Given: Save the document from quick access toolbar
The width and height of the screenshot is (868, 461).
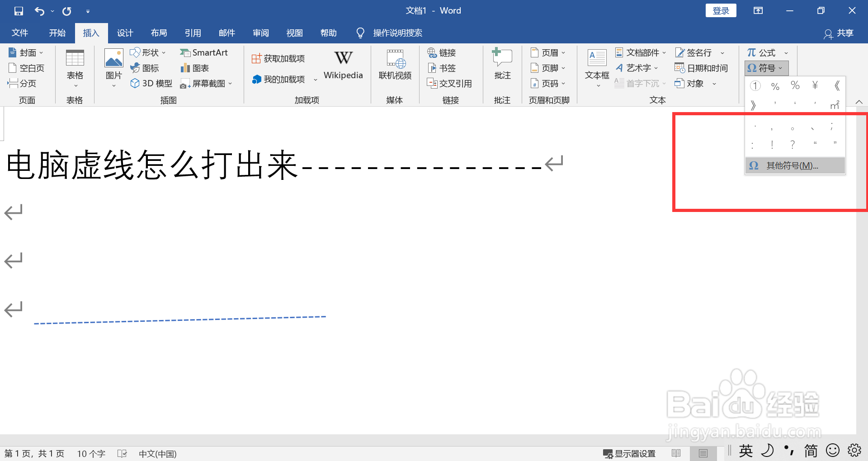Looking at the screenshot, I should (x=18, y=10).
